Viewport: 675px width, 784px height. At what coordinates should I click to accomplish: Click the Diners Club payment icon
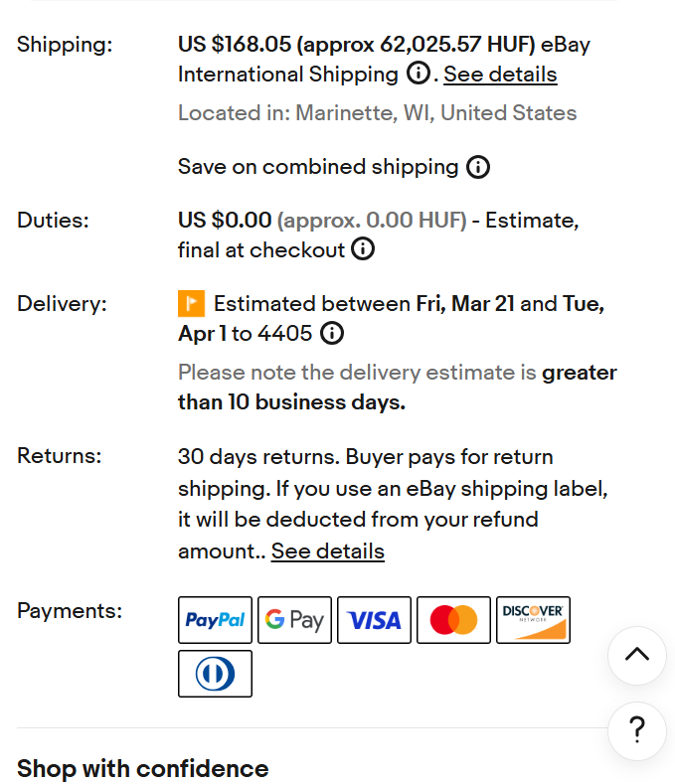pyautogui.click(x=215, y=674)
